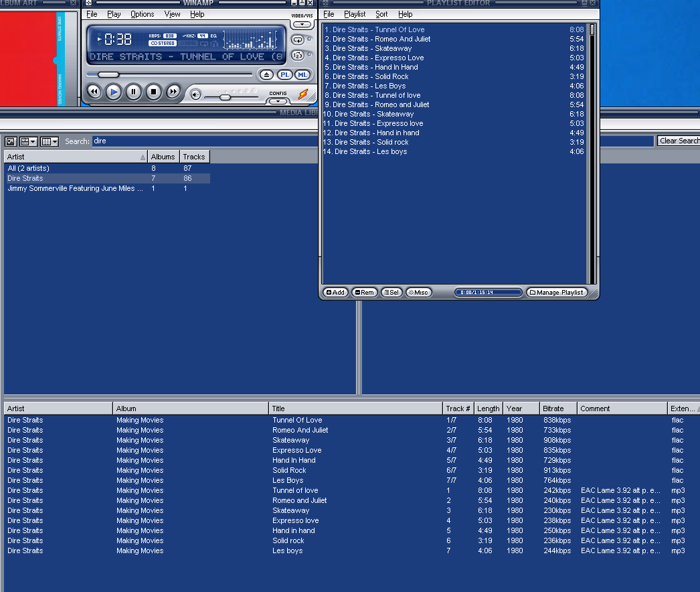Click the Clear Search button
Viewport: 700px width, 592px height.
[679, 141]
